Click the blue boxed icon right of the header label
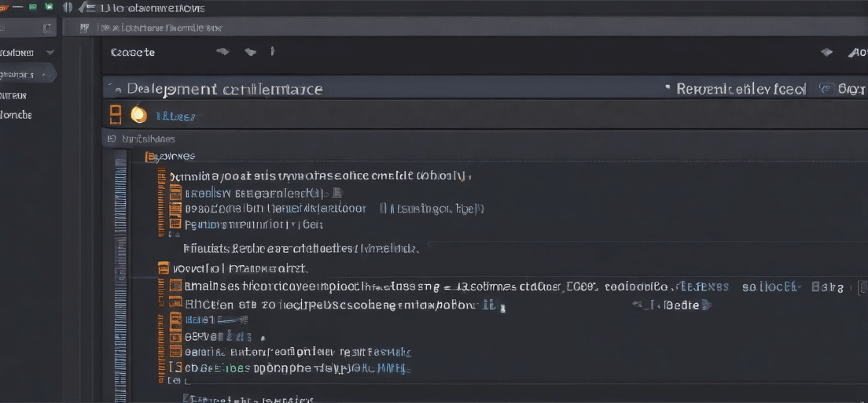The height and width of the screenshot is (403, 868). pyautogui.click(x=826, y=89)
